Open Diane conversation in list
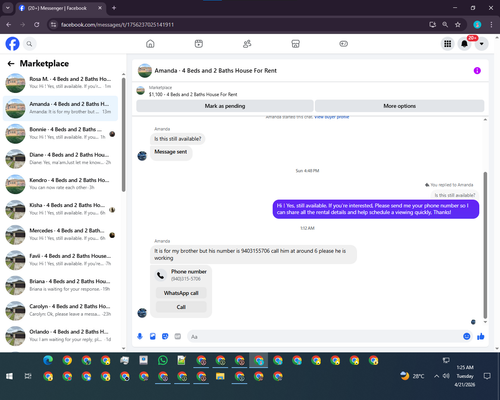 point(60,159)
